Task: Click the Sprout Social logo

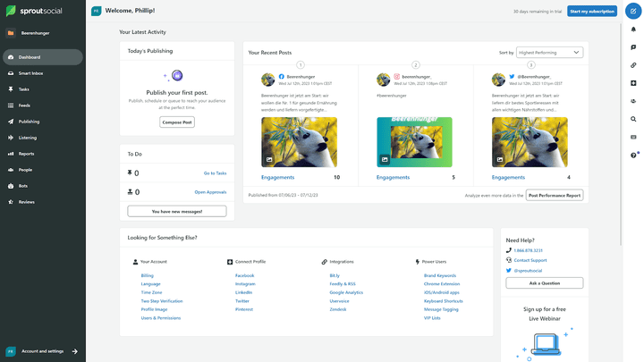Action: [34, 11]
